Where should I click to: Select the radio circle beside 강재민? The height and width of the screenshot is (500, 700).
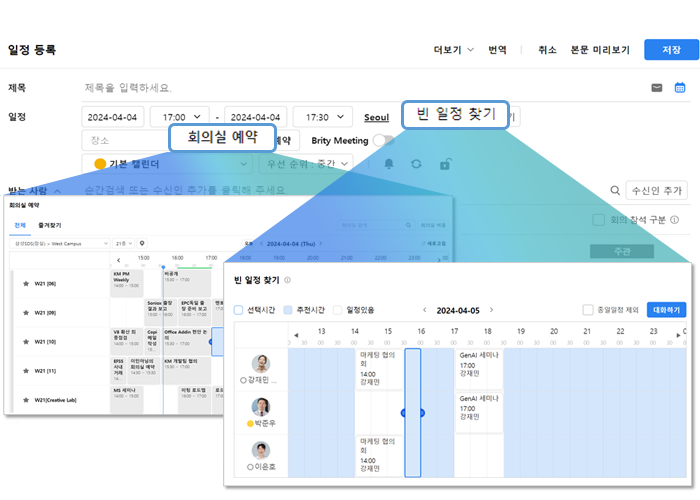tap(243, 380)
